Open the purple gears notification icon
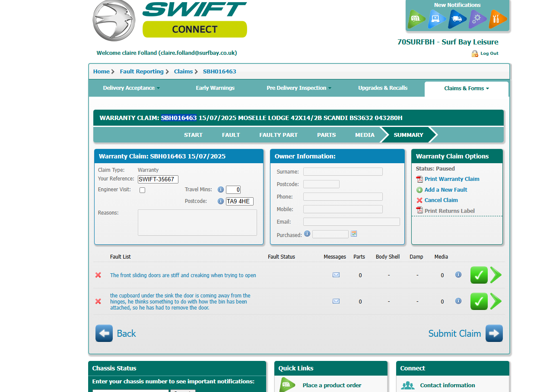This screenshot has width=556, height=392. click(x=477, y=19)
